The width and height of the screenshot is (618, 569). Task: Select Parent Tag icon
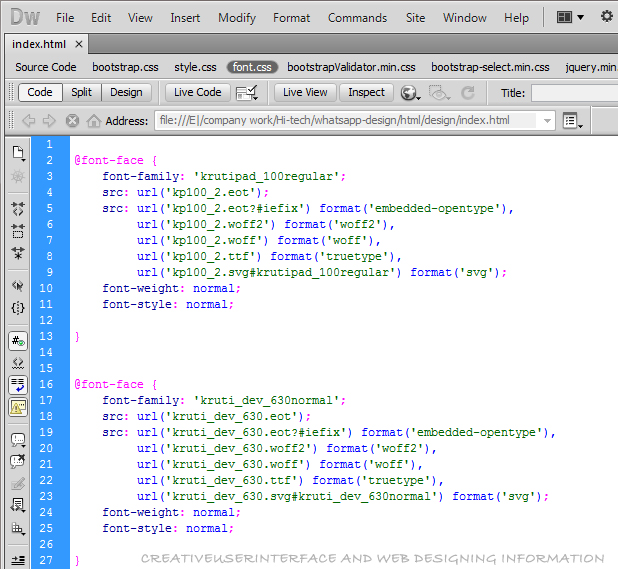(x=18, y=285)
